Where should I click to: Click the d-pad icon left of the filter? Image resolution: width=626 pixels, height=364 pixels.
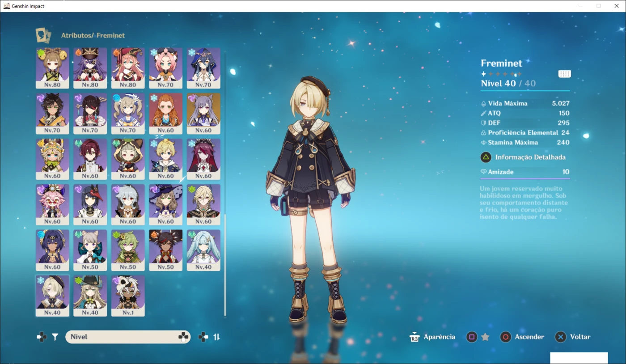[x=42, y=337]
